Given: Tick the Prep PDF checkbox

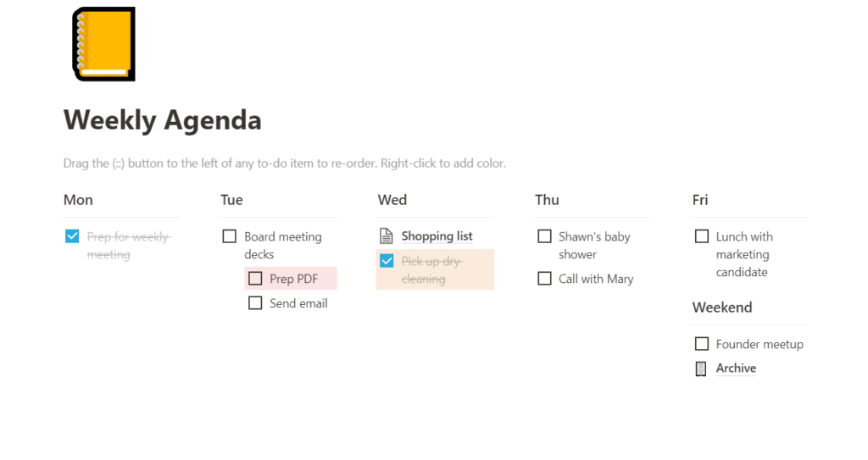Looking at the screenshot, I should 255,278.
